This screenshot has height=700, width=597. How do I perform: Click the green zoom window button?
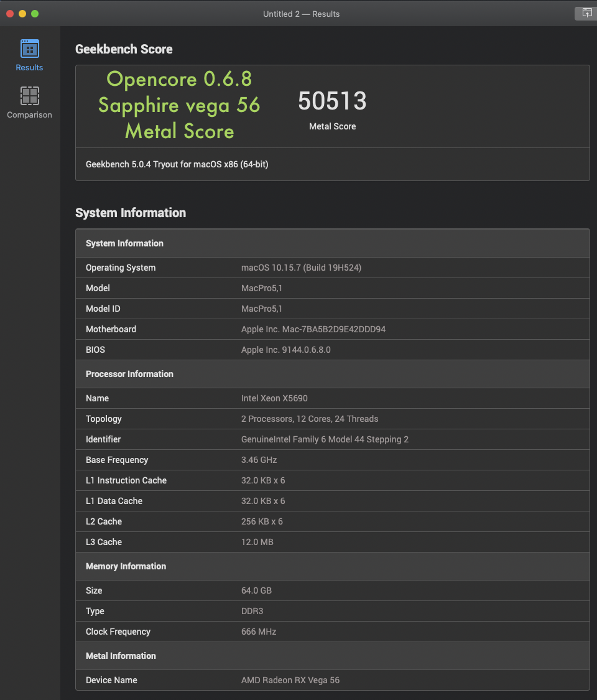(x=35, y=14)
